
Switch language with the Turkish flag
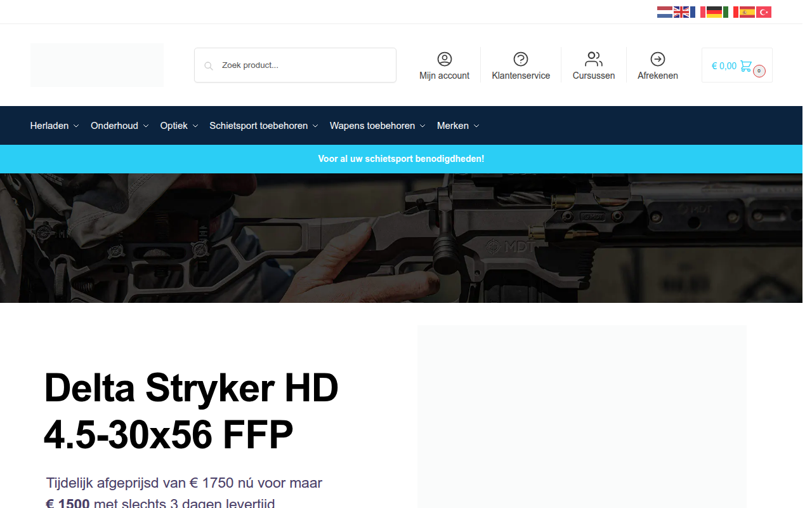(763, 12)
